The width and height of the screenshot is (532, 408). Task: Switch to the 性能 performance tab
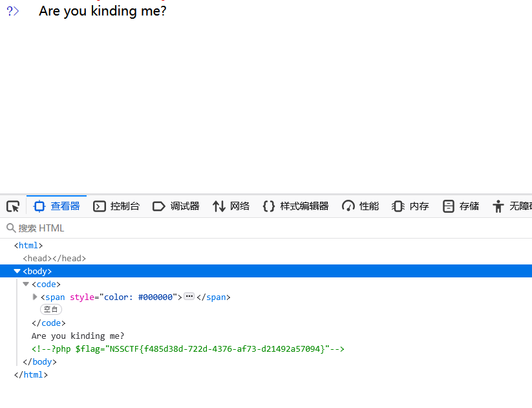tap(360, 206)
